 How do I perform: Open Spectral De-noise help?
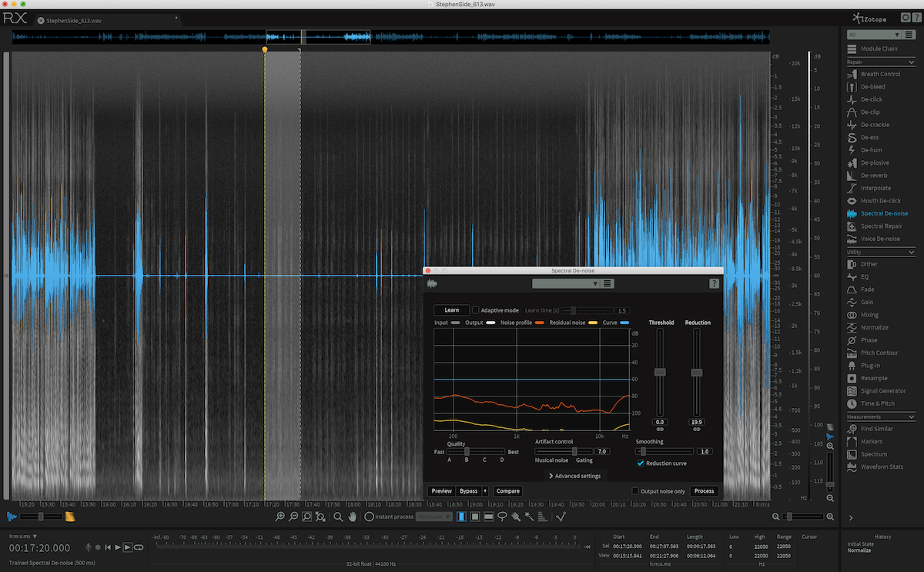[714, 284]
